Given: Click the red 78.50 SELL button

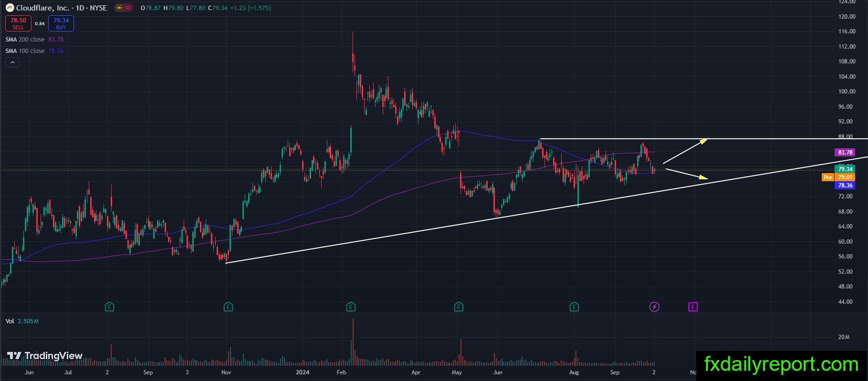Looking at the screenshot, I should pyautogui.click(x=19, y=23).
